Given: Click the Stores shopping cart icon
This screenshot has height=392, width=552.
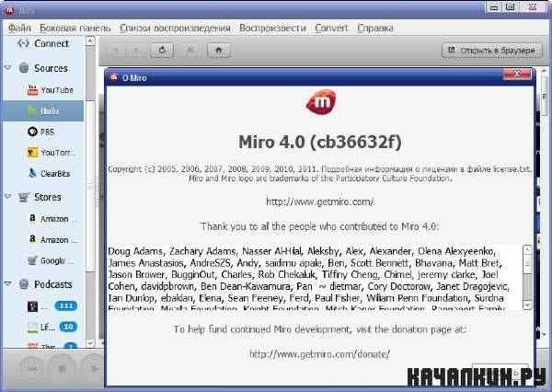Looking at the screenshot, I should [24, 197].
